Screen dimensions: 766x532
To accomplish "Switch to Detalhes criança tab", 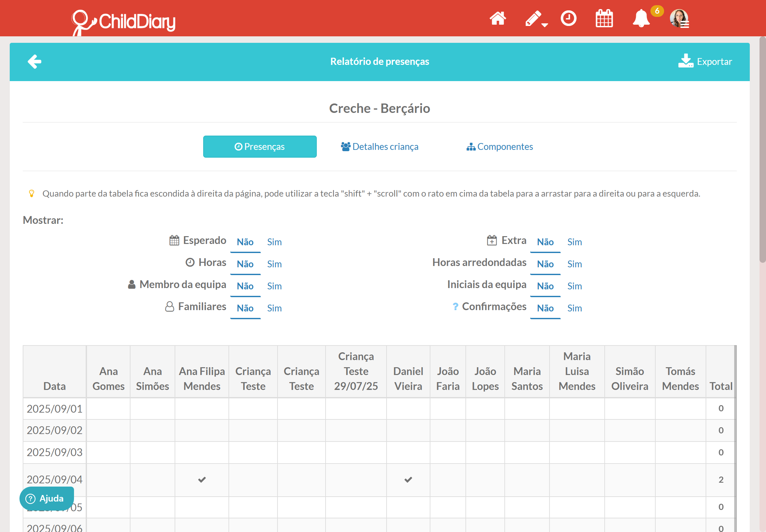I will click(379, 147).
